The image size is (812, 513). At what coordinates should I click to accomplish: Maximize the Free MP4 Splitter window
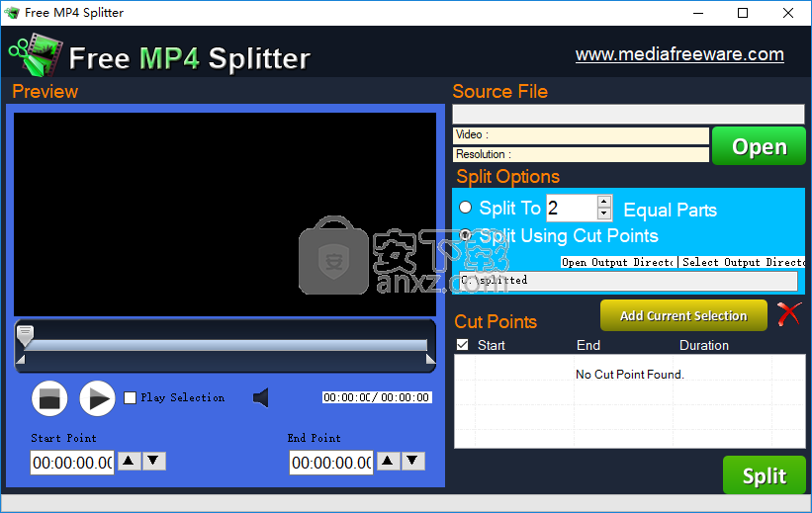coord(743,13)
